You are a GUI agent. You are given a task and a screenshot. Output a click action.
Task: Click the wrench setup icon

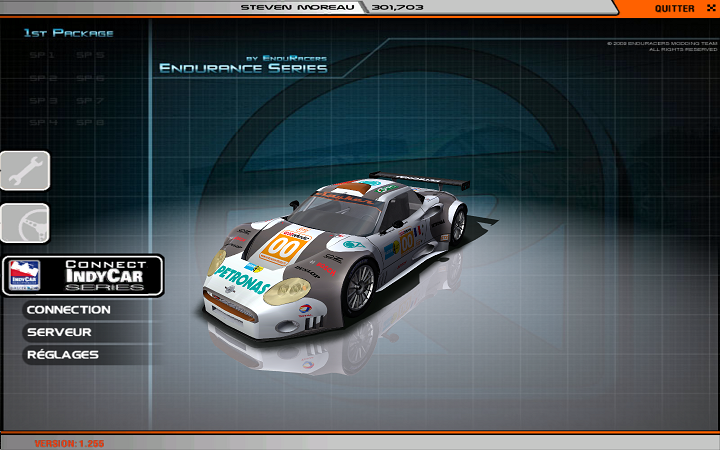(25, 171)
